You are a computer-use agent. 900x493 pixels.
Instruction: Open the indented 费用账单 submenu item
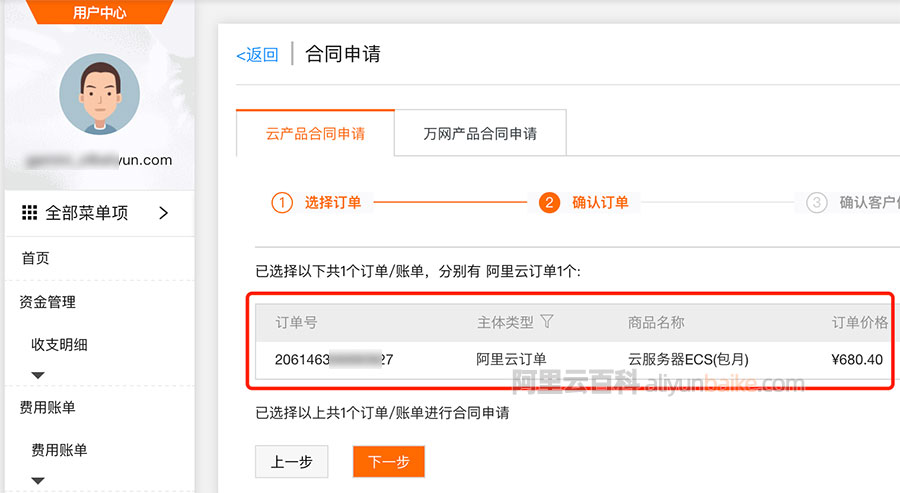click(59, 450)
